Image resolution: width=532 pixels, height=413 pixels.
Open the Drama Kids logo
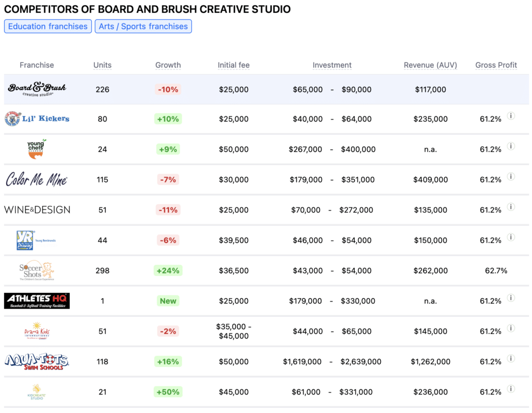[37, 331]
